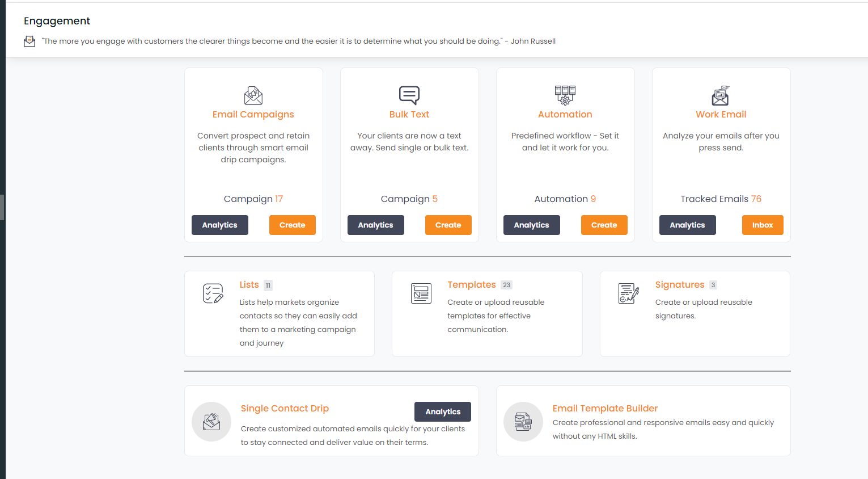Open the Templates section link
Screen dimensions: 868x479
click(472, 285)
